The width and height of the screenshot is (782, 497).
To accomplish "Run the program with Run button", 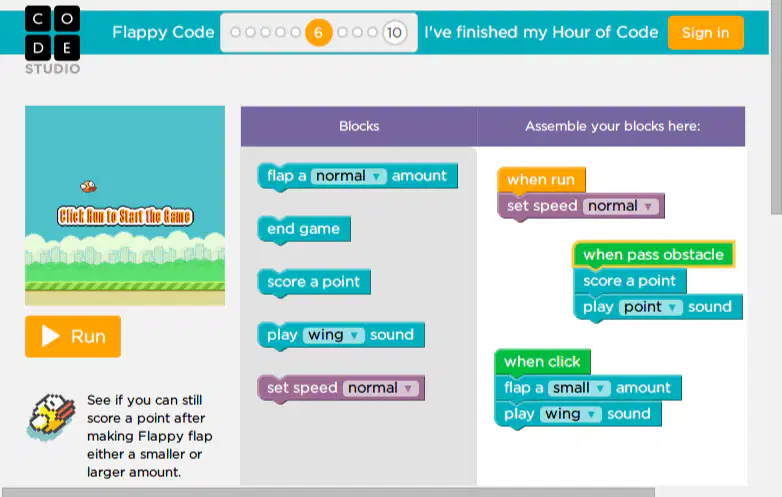I will click(x=73, y=336).
